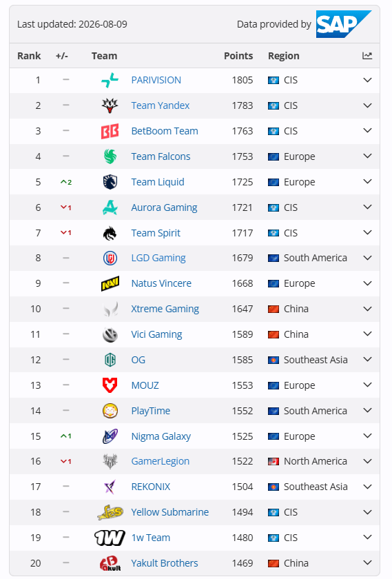Image resolution: width=392 pixels, height=579 pixels.
Task: Sort by the Region column header
Action: (283, 56)
